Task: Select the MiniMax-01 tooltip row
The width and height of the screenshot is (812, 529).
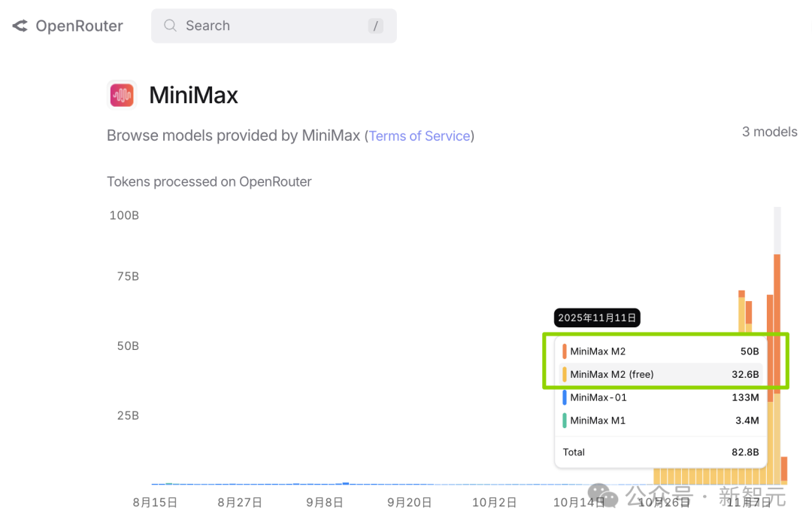Action: [661, 397]
